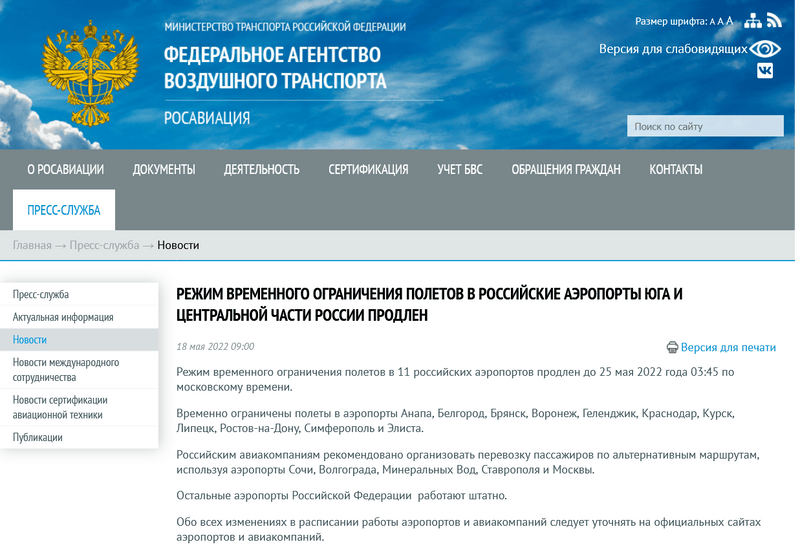Open Новости международного сотрудничества sidebar item
The image size is (800, 553).
79,370
